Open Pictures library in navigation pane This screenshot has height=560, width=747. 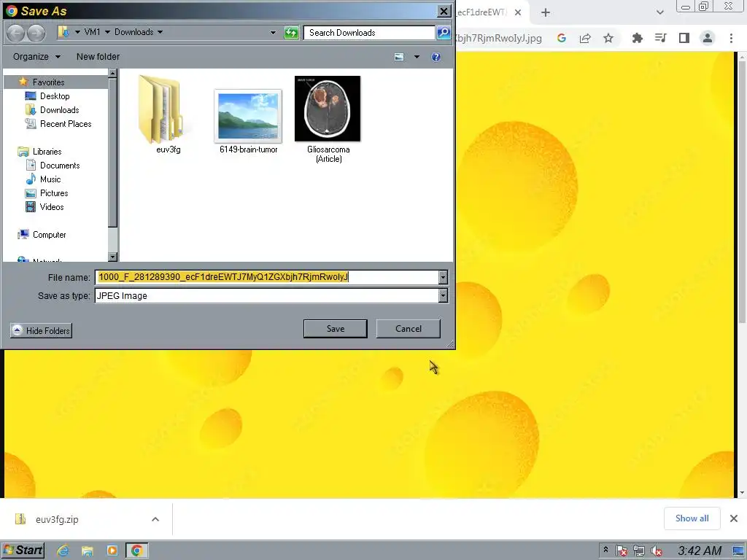tap(54, 192)
